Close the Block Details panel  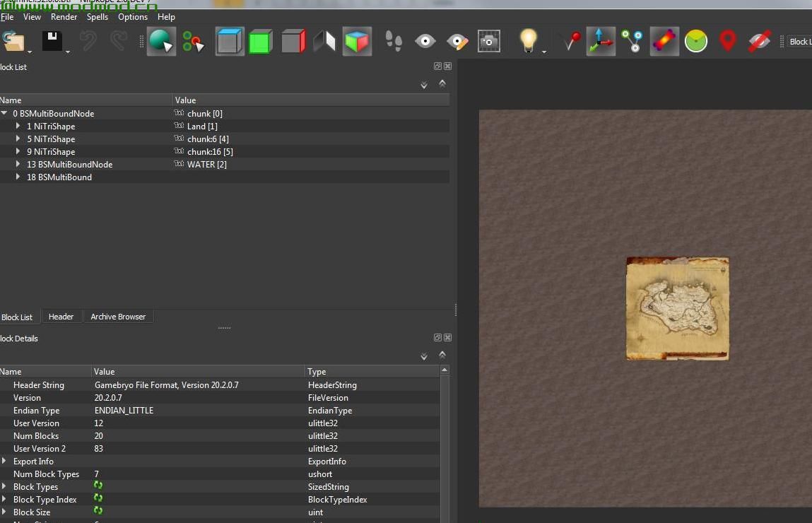pos(448,338)
